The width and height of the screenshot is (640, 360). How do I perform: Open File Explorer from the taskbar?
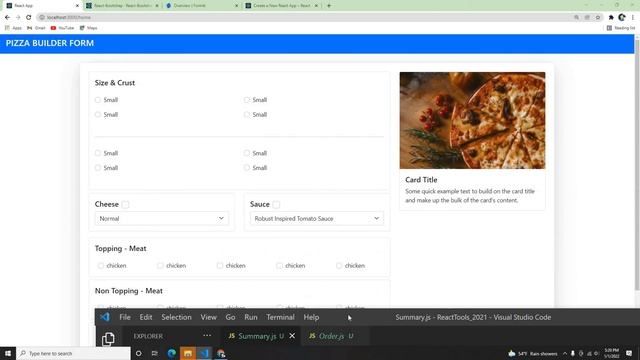coord(188,353)
